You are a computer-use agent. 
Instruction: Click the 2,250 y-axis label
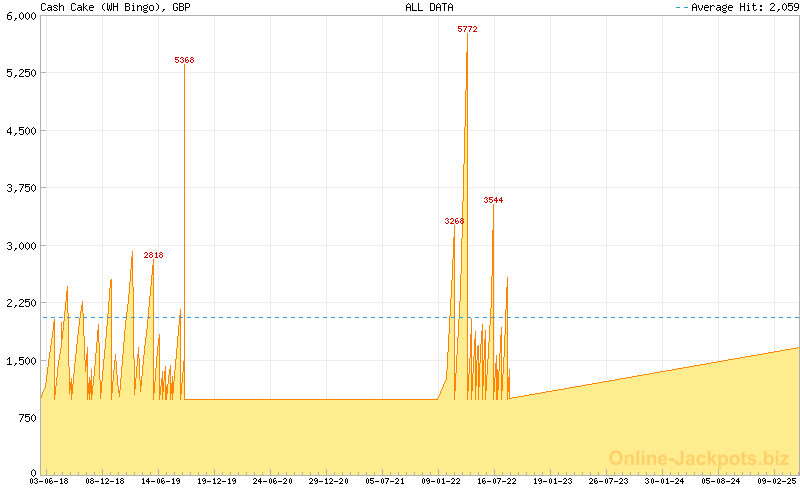[20, 303]
